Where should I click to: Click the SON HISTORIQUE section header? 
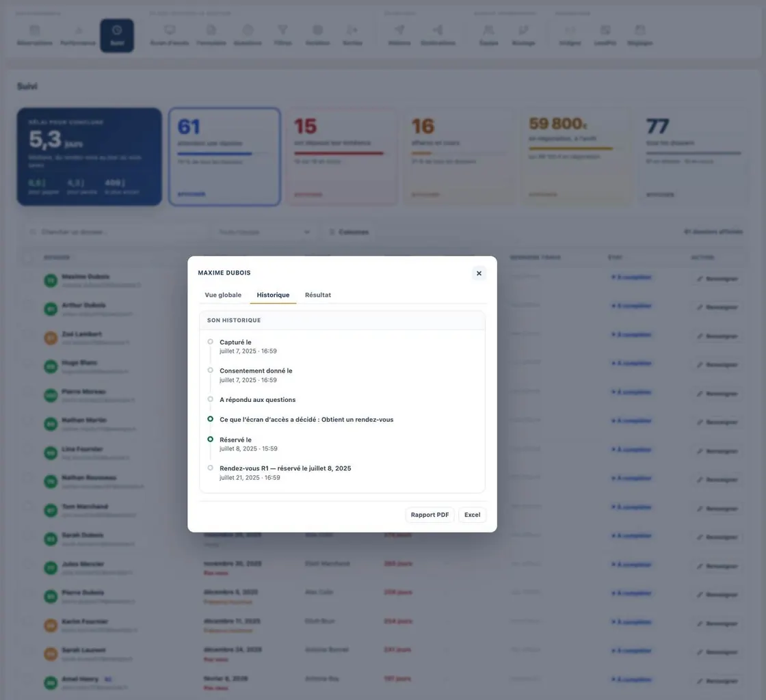[x=342, y=320]
